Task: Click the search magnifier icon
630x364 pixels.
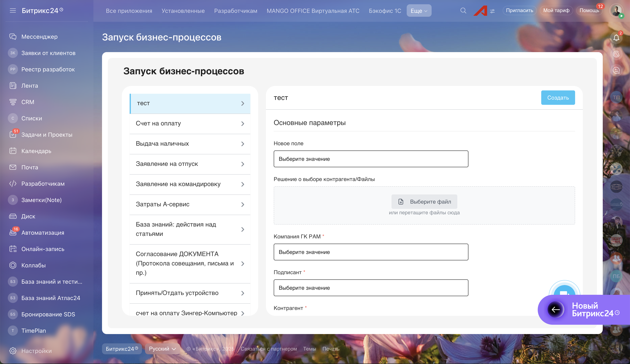Action: [463, 10]
